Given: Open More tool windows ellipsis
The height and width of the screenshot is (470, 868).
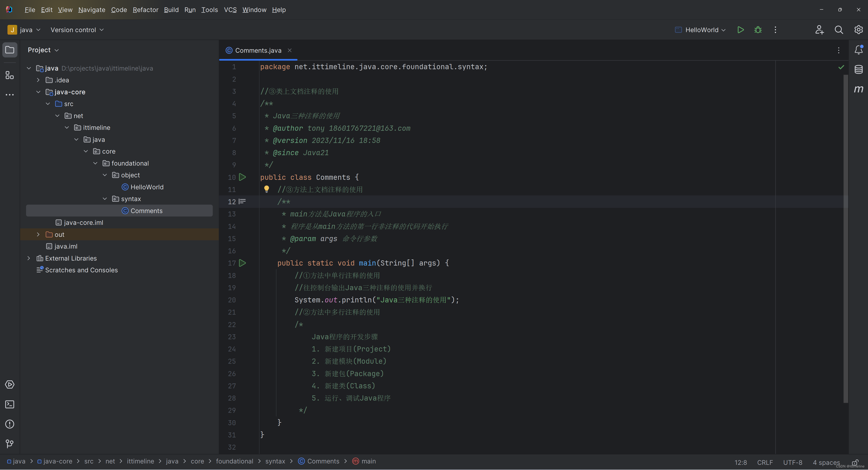Looking at the screenshot, I should 10,95.
